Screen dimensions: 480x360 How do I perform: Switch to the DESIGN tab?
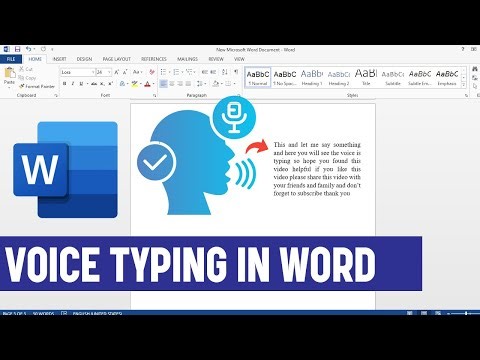(x=84, y=59)
